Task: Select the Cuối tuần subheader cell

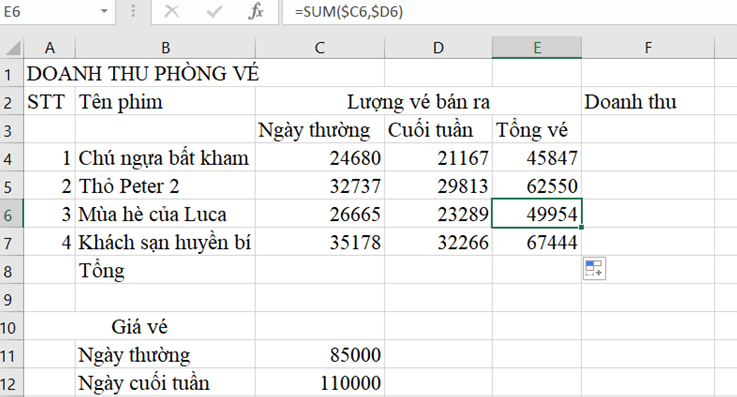Action: coord(438,130)
